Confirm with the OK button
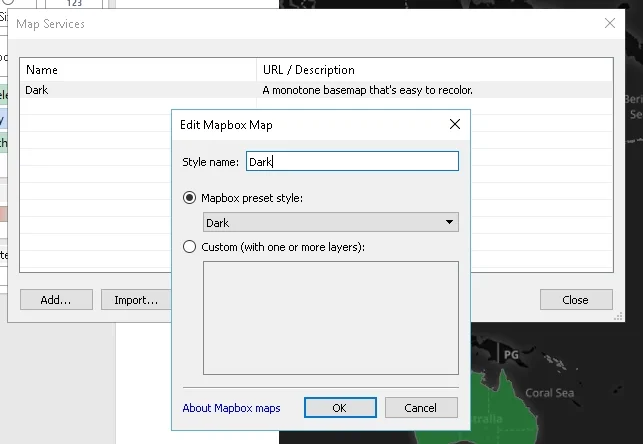The image size is (643, 444). 340,408
